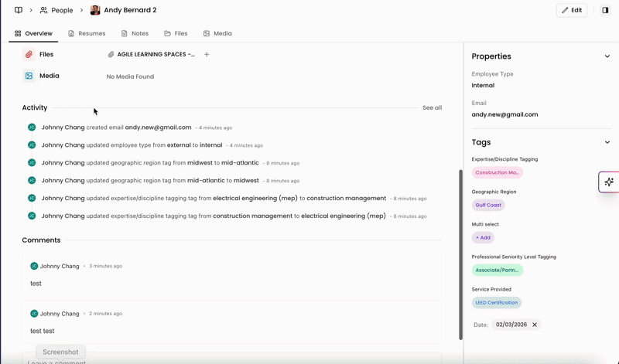The height and width of the screenshot is (364, 619).
Task: Click the Files tab folder icon
Action: tap(167, 33)
